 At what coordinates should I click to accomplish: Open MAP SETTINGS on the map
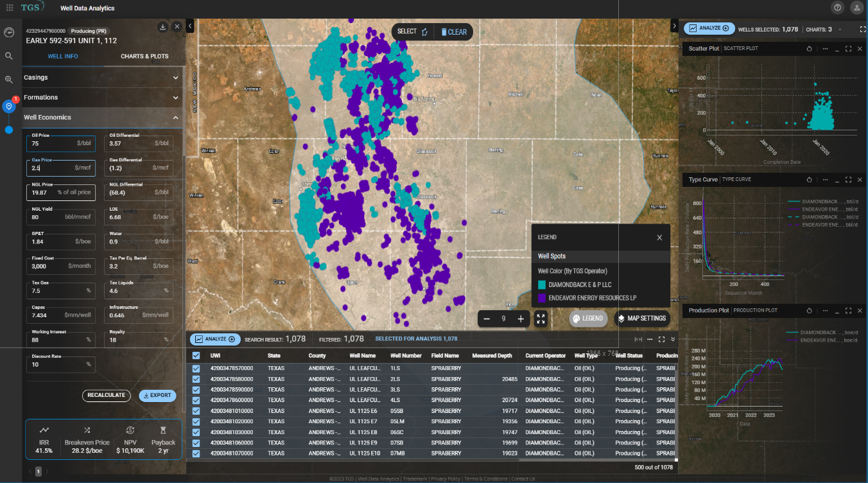641,318
